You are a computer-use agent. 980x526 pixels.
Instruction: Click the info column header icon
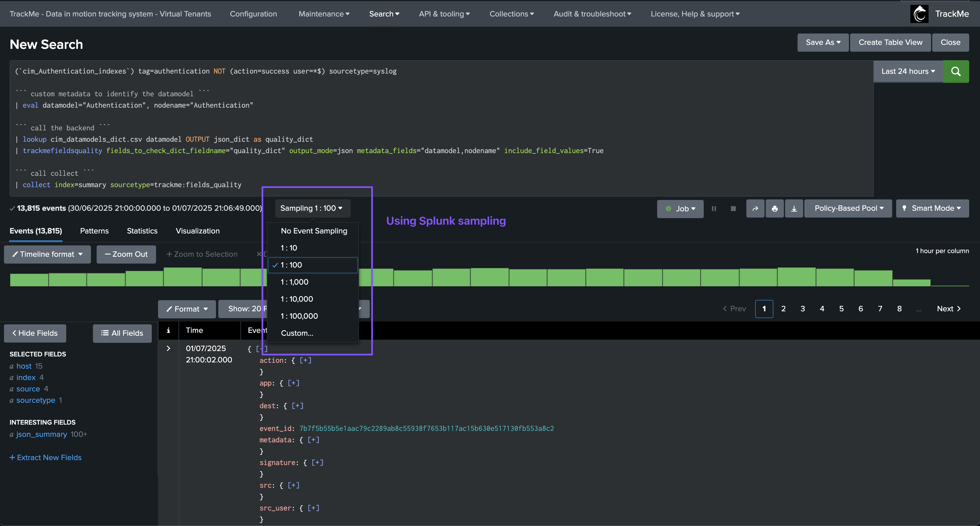pos(168,330)
